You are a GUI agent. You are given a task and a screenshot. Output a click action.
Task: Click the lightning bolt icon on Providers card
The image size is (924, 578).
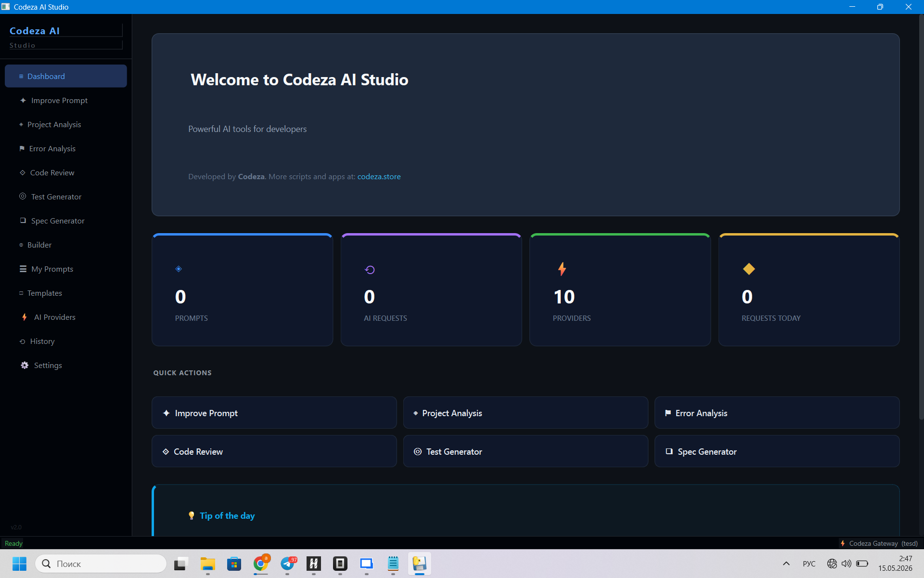tap(562, 269)
